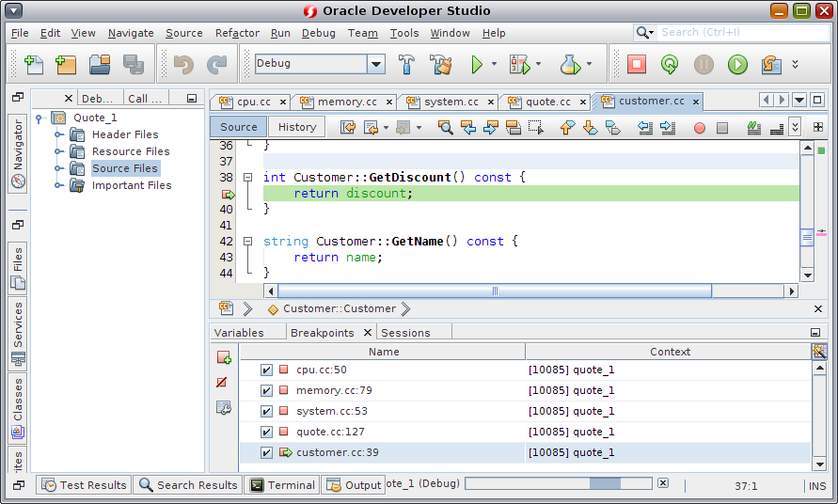The image size is (838, 504).
Task: Collapse the Quote_1 project node
Action: coord(39,118)
